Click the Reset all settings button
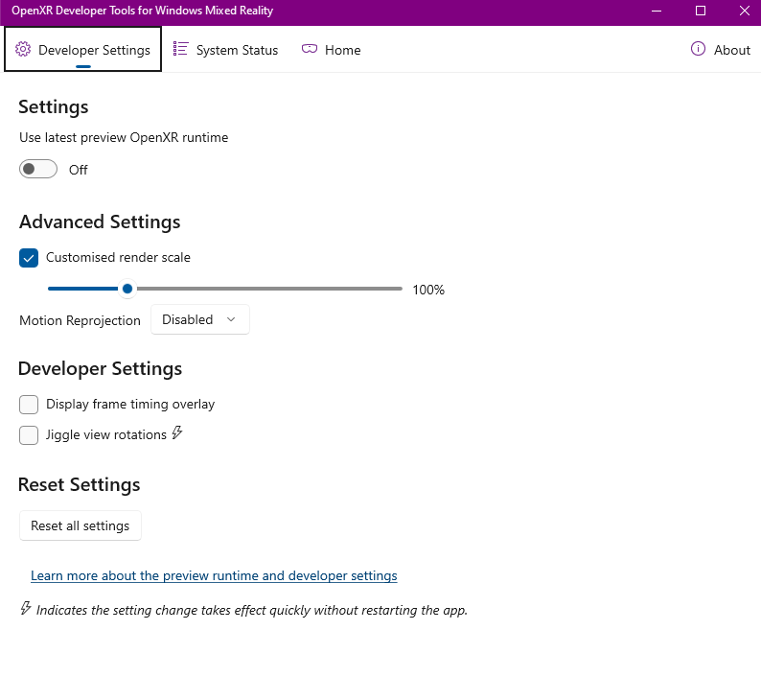The height and width of the screenshot is (700, 761). (81, 525)
